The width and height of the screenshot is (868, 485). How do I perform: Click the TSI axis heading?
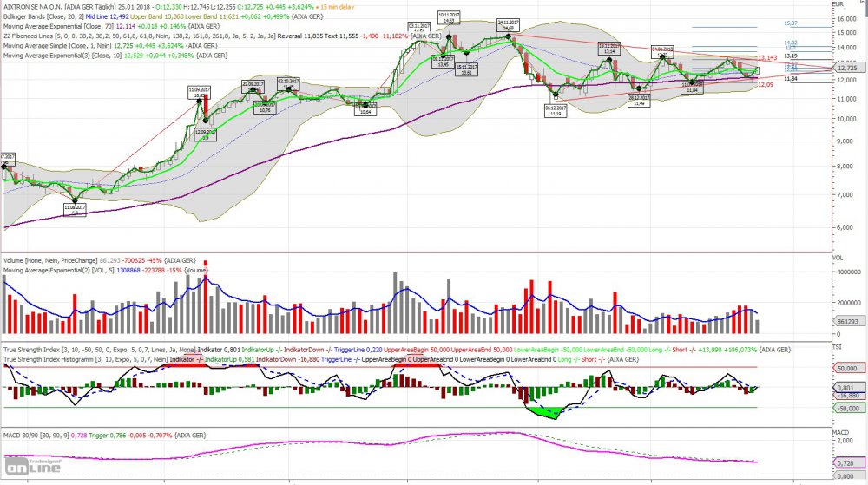(837, 347)
